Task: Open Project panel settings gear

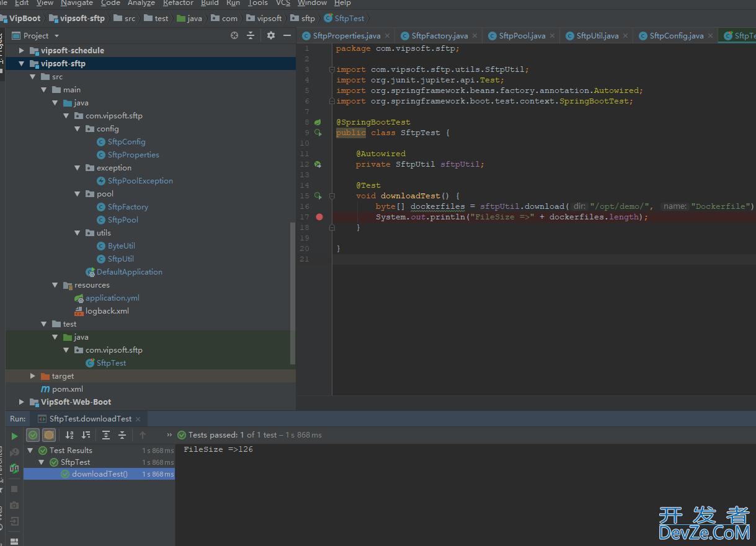Action: [271, 35]
